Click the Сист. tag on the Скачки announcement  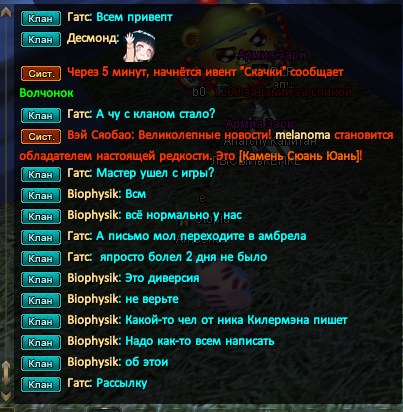point(41,73)
